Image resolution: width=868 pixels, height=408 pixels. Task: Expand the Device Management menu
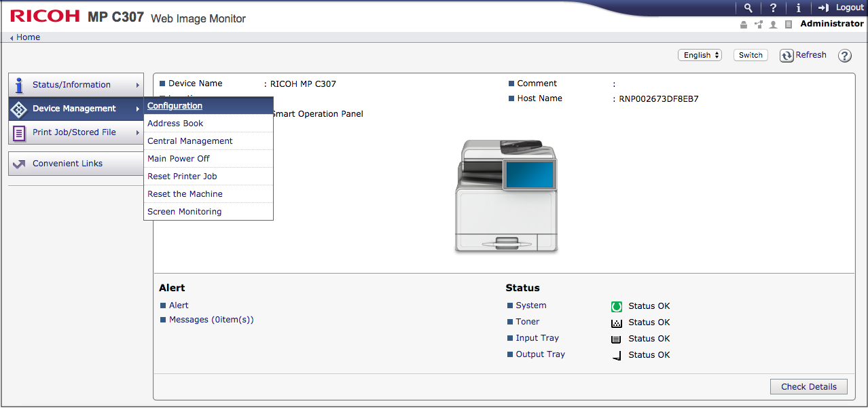click(x=76, y=109)
